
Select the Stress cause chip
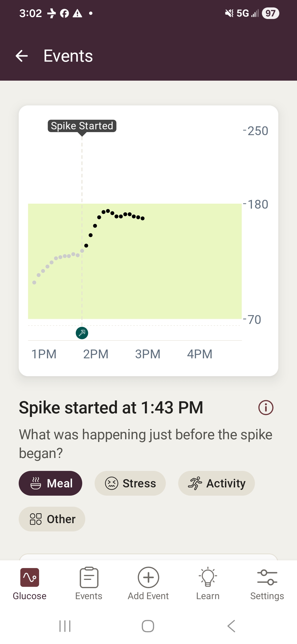pos(130,483)
